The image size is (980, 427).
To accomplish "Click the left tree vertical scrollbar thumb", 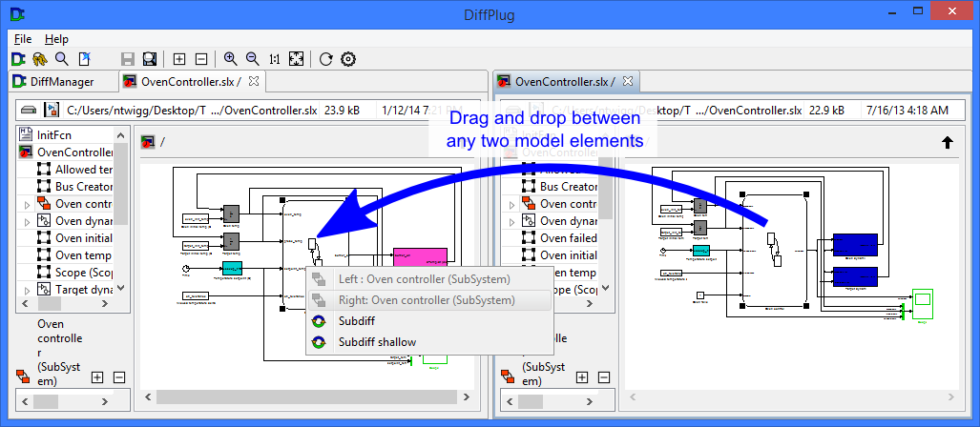I will (121, 183).
